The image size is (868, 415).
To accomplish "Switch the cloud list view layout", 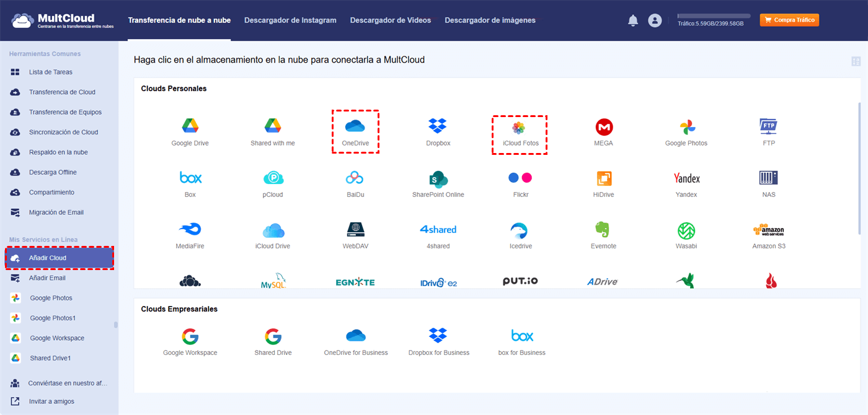I will pyautogui.click(x=856, y=61).
